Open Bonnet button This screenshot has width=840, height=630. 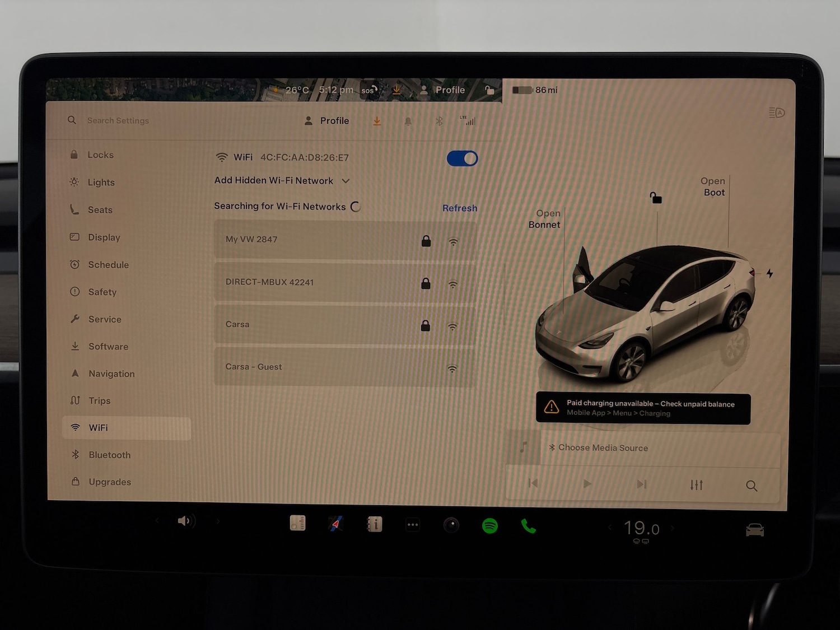coord(544,219)
